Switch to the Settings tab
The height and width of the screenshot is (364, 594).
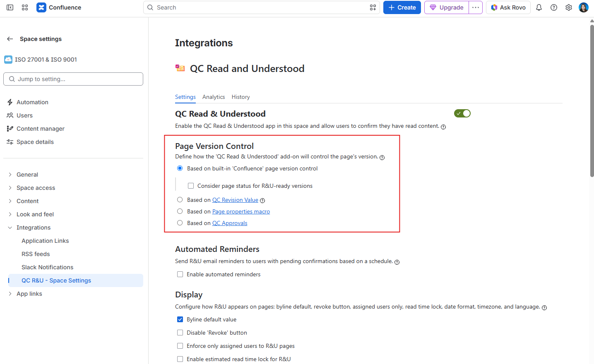coord(185,97)
